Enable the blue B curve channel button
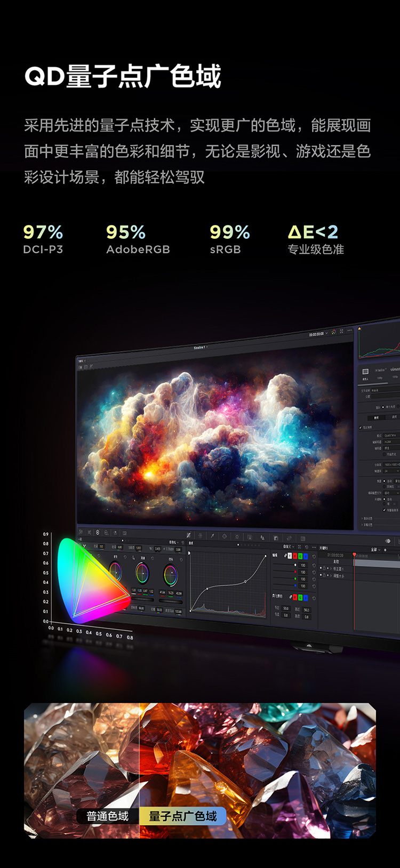 pos(306,557)
